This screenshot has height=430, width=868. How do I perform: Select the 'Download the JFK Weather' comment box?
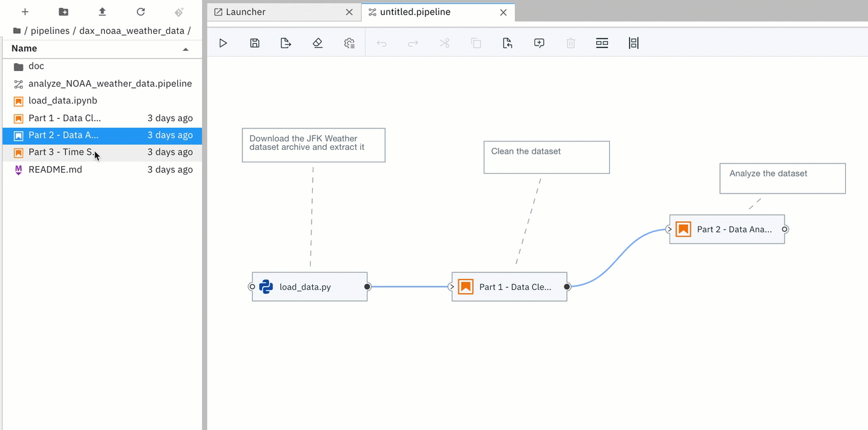click(313, 145)
